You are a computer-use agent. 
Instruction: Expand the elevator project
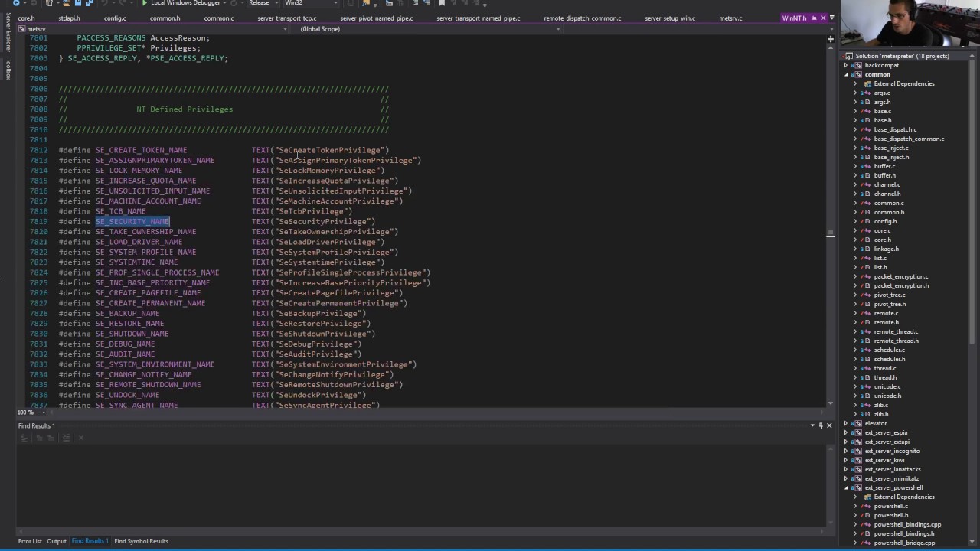[x=846, y=423]
